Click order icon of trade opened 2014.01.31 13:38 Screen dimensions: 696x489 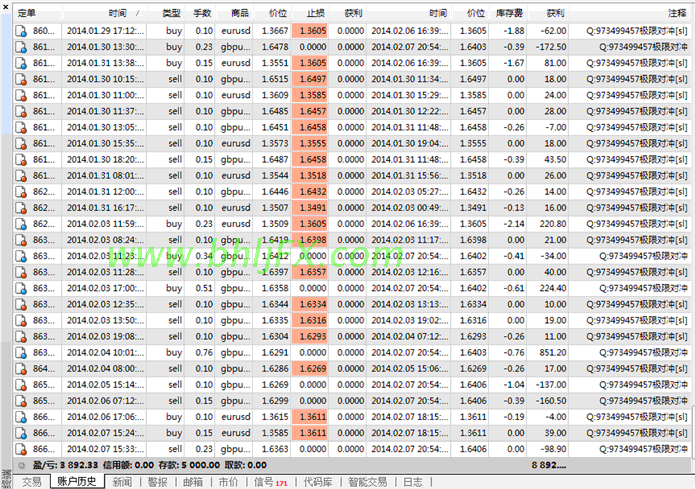click(21, 63)
